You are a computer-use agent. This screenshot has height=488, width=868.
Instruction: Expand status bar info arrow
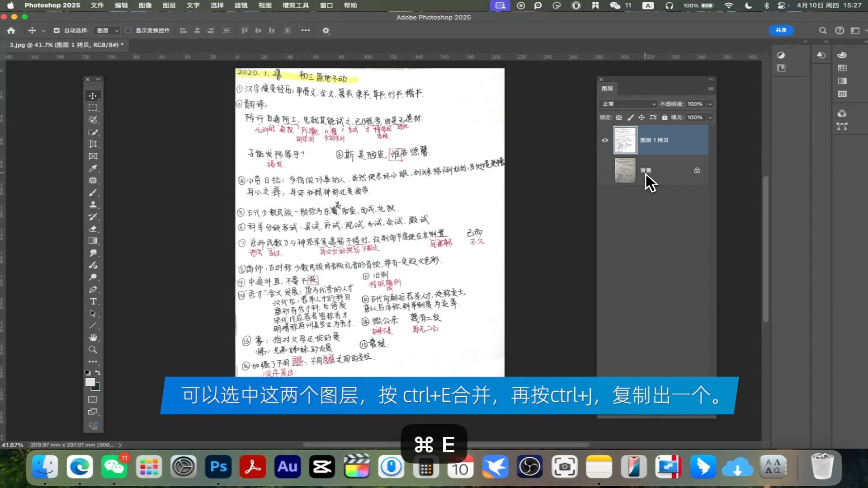click(120, 445)
